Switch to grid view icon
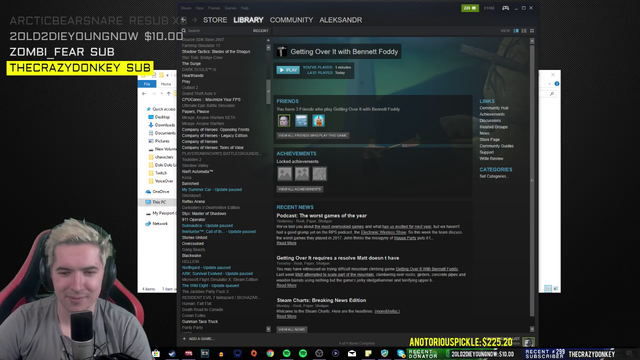 pyautogui.click(x=531, y=31)
